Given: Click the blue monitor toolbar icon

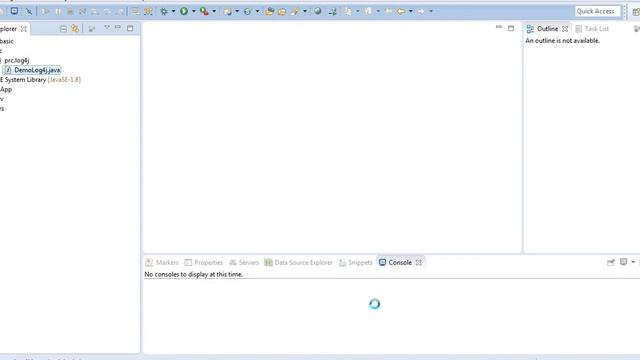Looking at the screenshot, I should click(14, 11).
